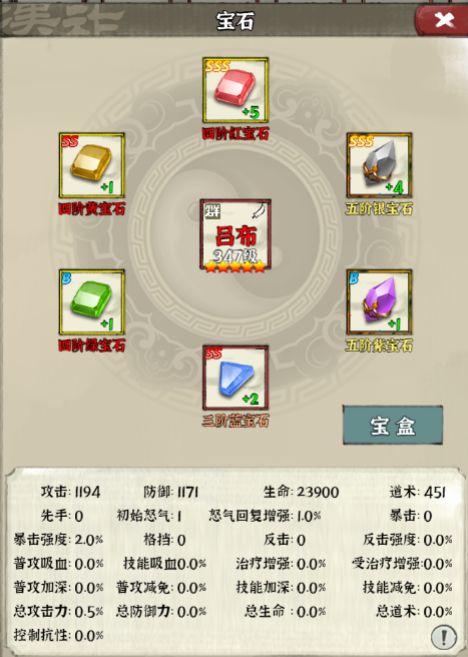Image resolution: width=468 pixels, height=657 pixels.
Task: Click the 四阶红宝石 label
Action: point(235,134)
